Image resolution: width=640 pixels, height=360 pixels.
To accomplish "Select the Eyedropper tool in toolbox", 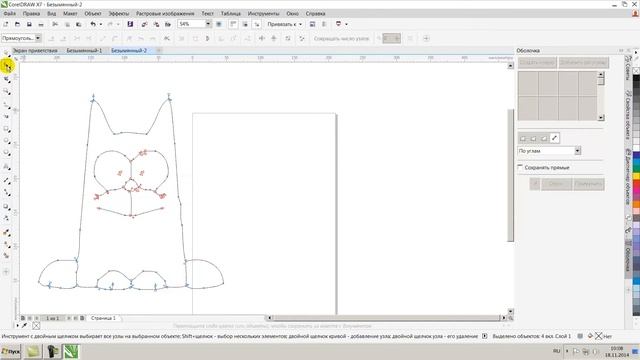I will point(7,233).
